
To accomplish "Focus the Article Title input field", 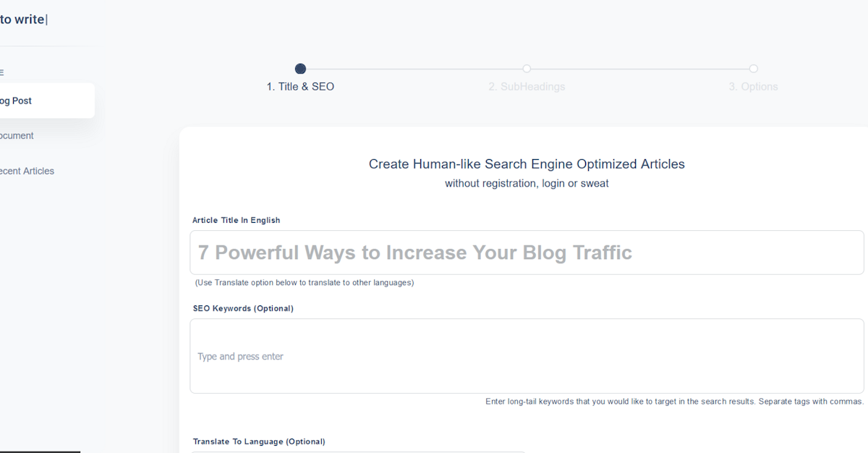I will pos(527,253).
